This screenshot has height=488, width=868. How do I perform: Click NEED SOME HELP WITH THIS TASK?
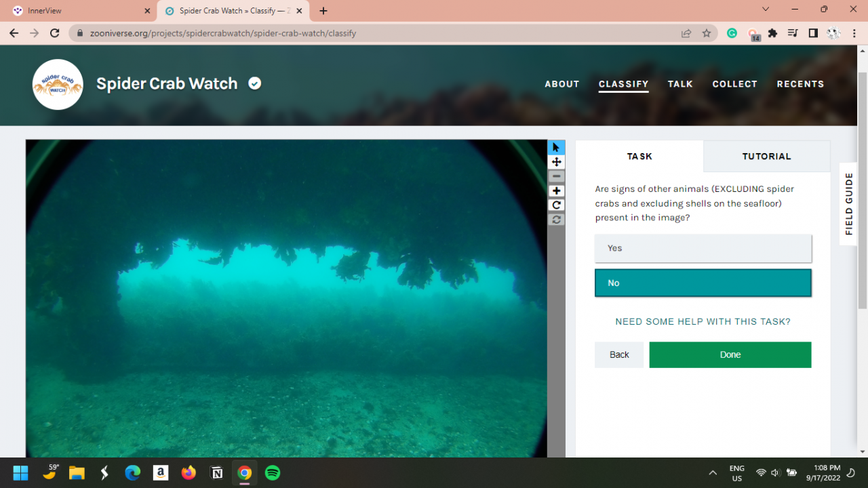[x=703, y=322]
